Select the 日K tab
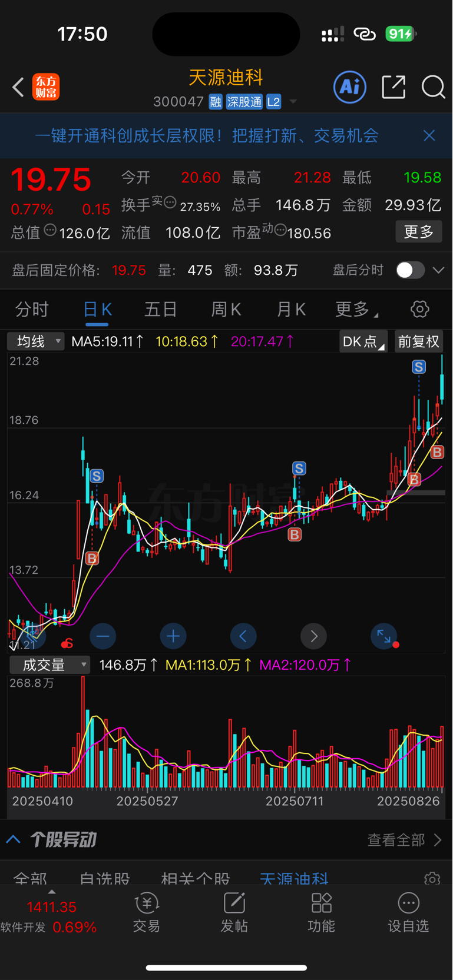The height and width of the screenshot is (980, 453). 97,309
